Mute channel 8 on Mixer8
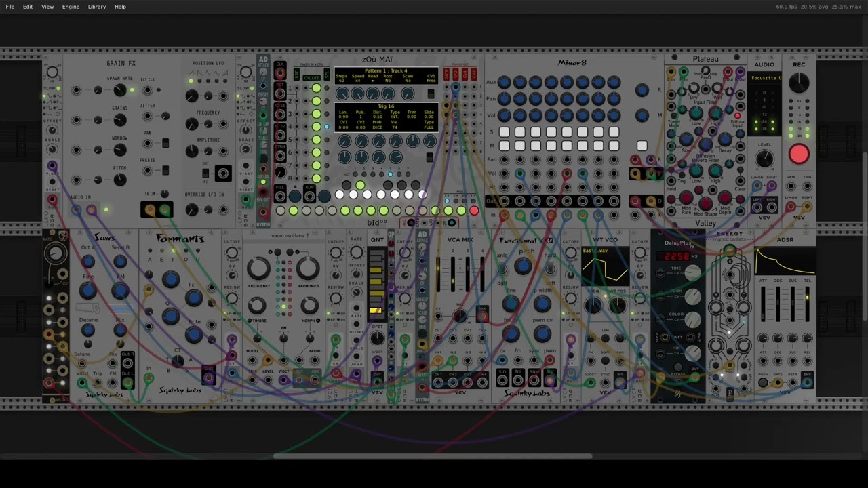The width and height of the screenshot is (868, 488). (x=614, y=146)
